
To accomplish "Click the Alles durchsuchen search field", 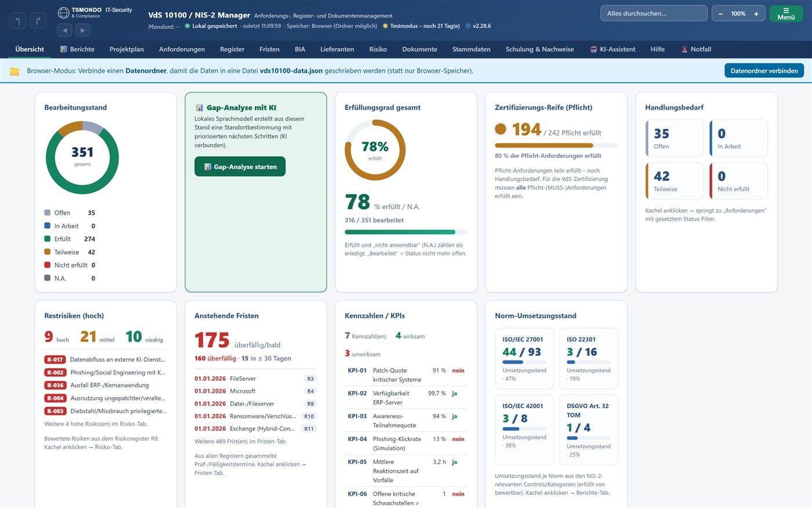I will tap(654, 13).
